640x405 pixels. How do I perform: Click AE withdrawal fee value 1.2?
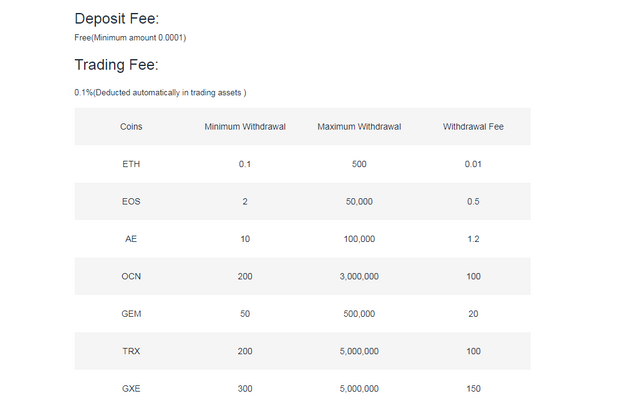click(x=473, y=239)
